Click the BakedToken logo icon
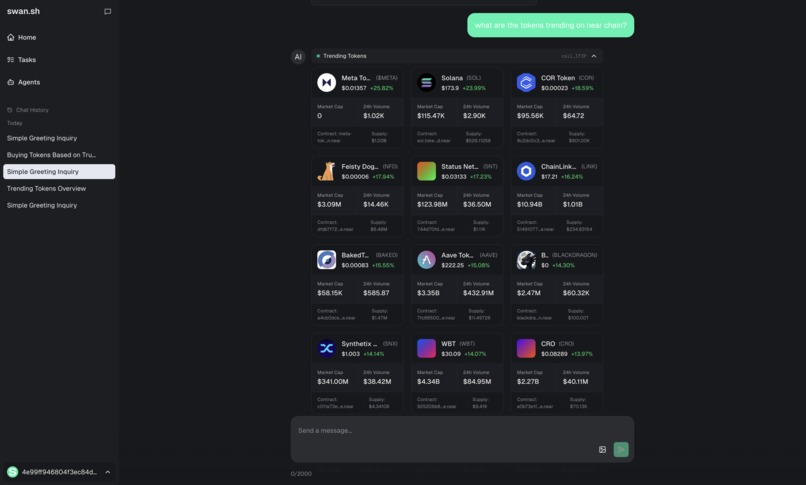 (326, 259)
